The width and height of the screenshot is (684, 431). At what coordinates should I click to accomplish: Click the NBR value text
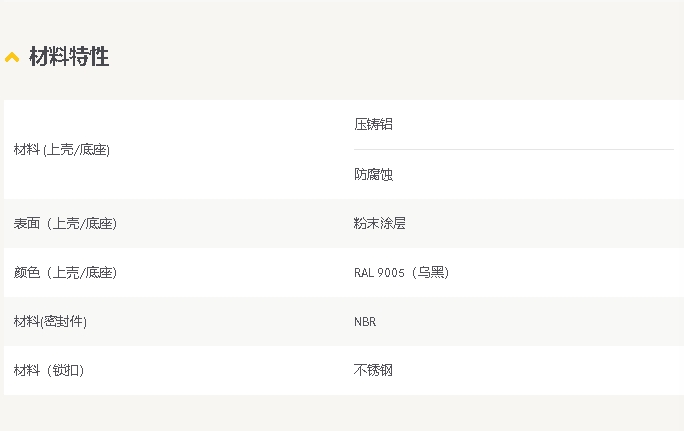tap(365, 322)
